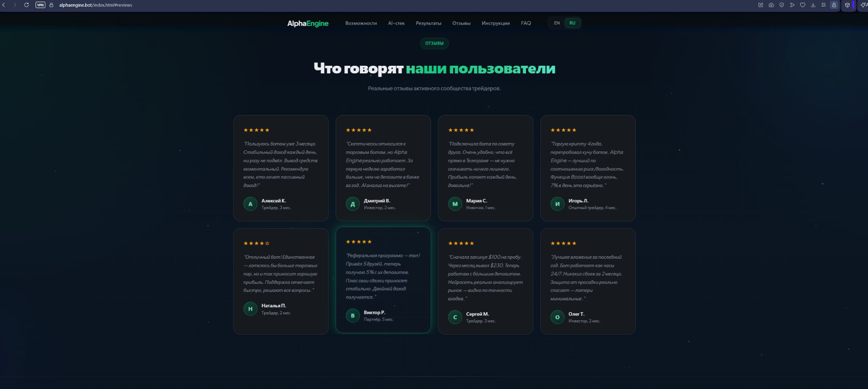This screenshot has height=389, width=868.
Task: Click the name Виктор Р.
Action: tap(375, 312)
